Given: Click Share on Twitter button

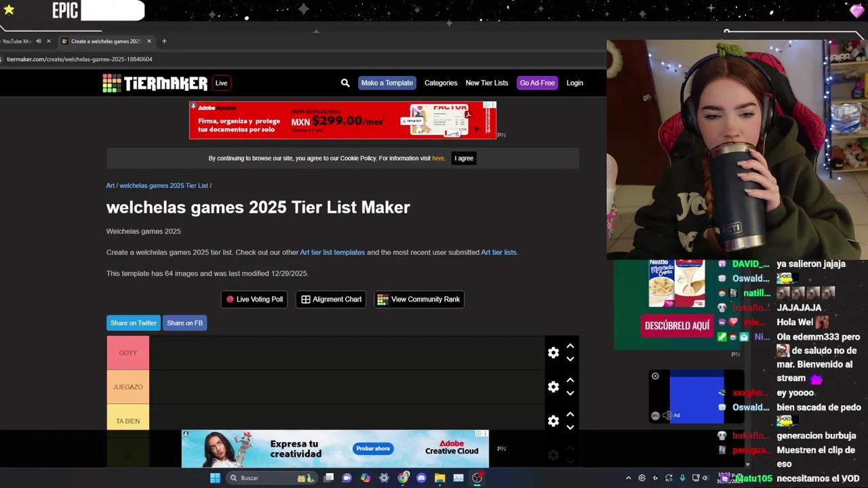Looking at the screenshot, I should point(134,323).
